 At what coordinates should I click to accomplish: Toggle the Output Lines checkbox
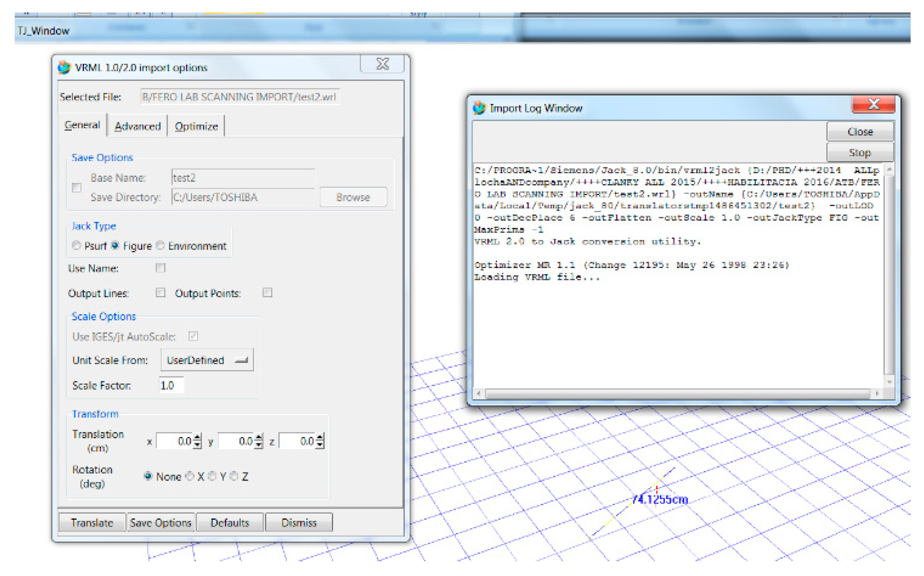click(160, 292)
